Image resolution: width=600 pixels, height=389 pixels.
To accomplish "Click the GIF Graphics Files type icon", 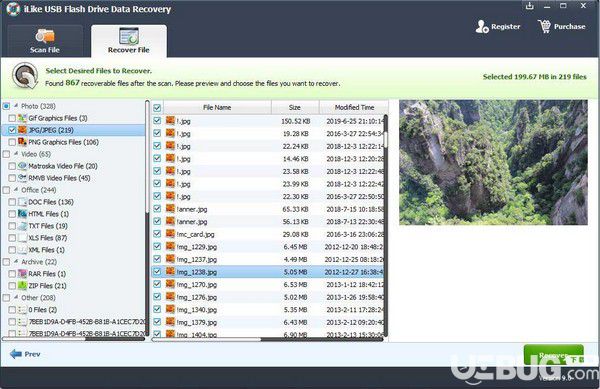I will pos(23,118).
